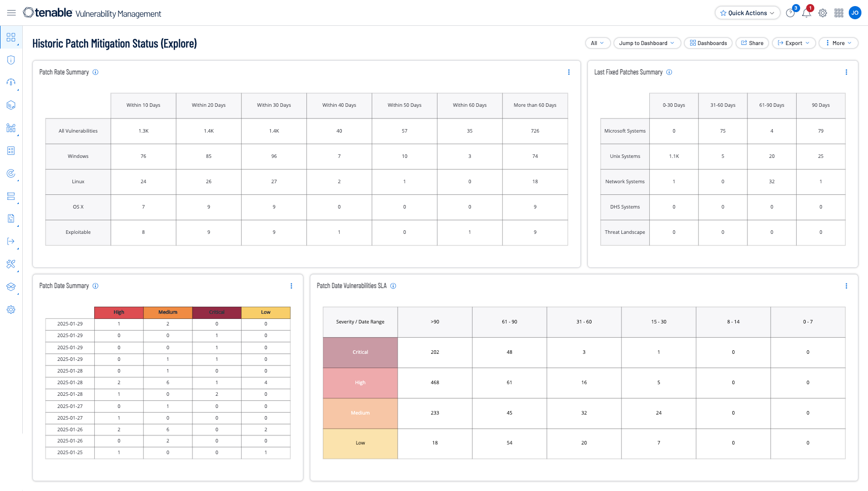Expand the More options dropdown
Viewport: 868px width, 491px height.
click(839, 43)
